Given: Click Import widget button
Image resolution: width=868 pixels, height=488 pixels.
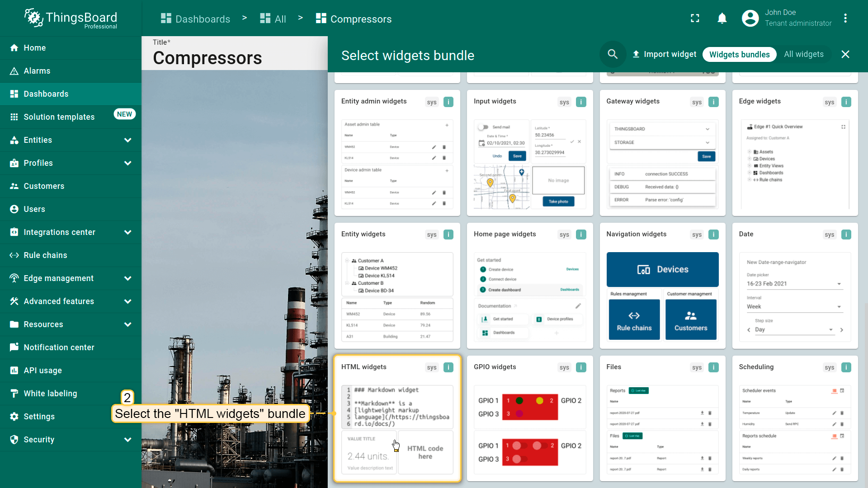Looking at the screenshot, I should pyautogui.click(x=664, y=55).
